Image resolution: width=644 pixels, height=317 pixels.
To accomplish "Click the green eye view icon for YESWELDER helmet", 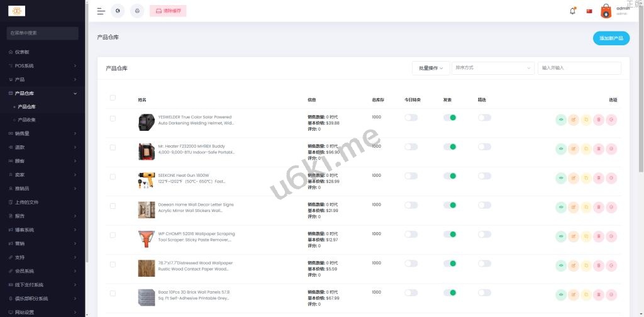I will tap(561, 118).
